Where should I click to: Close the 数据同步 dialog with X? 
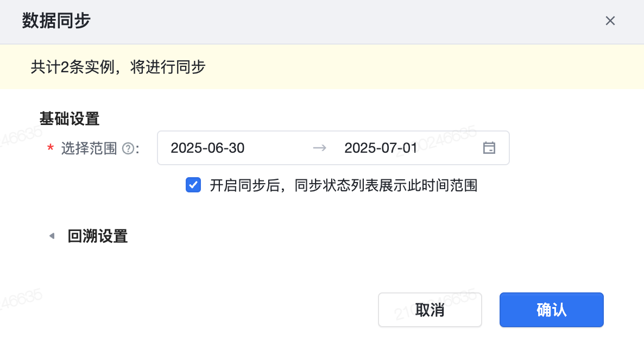[x=610, y=21]
